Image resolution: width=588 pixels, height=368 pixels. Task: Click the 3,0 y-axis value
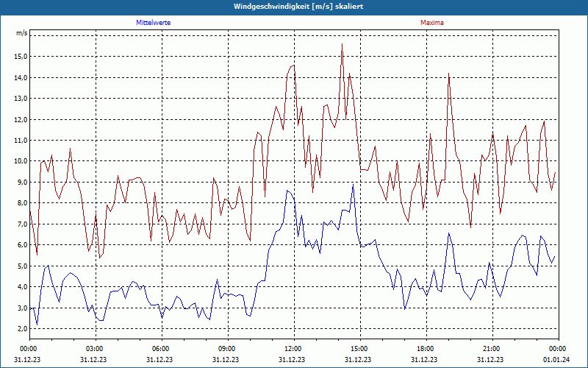tap(23, 308)
